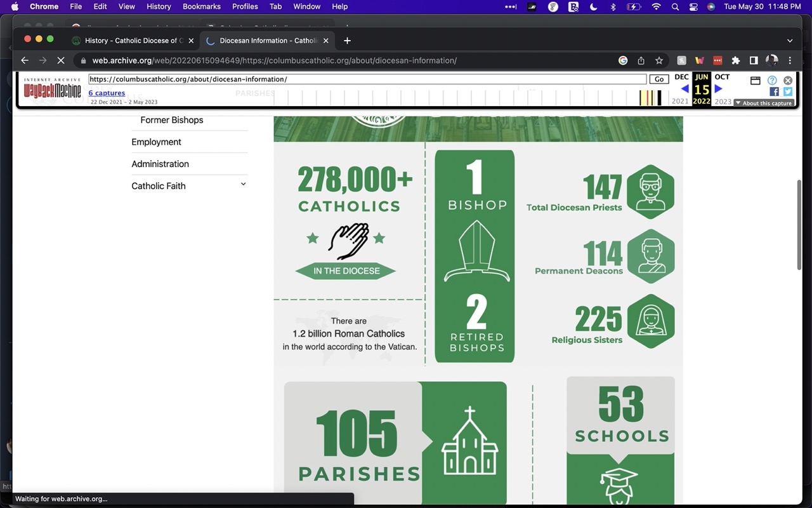Open the Window menu
The width and height of the screenshot is (812, 508).
pyautogui.click(x=306, y=6)
